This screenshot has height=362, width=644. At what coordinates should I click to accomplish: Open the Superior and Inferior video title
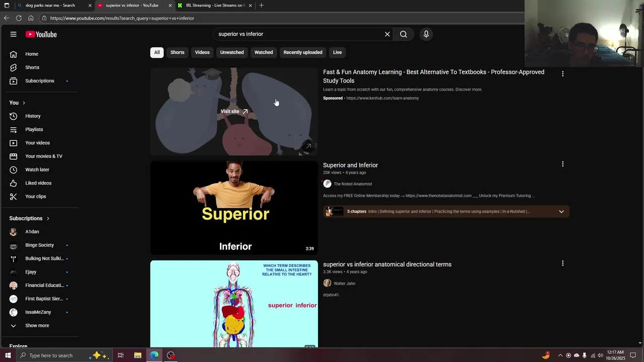[x=350, y=165]
